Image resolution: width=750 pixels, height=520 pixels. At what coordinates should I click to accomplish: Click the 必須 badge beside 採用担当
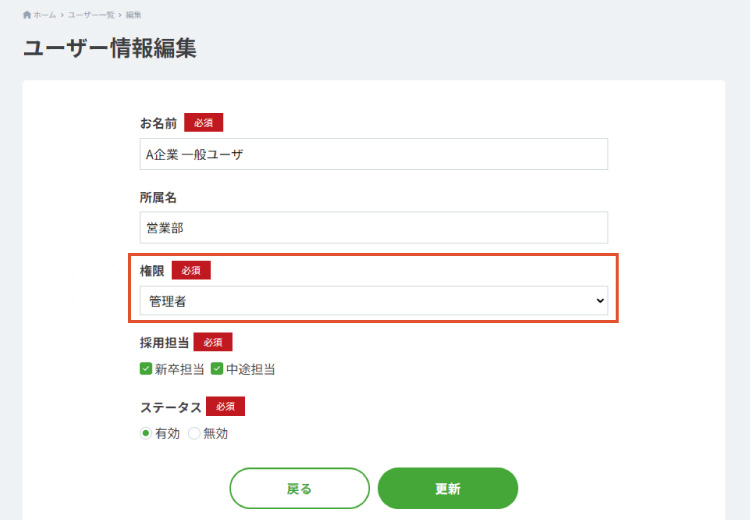pyautogui.click(x=213, y=342)
